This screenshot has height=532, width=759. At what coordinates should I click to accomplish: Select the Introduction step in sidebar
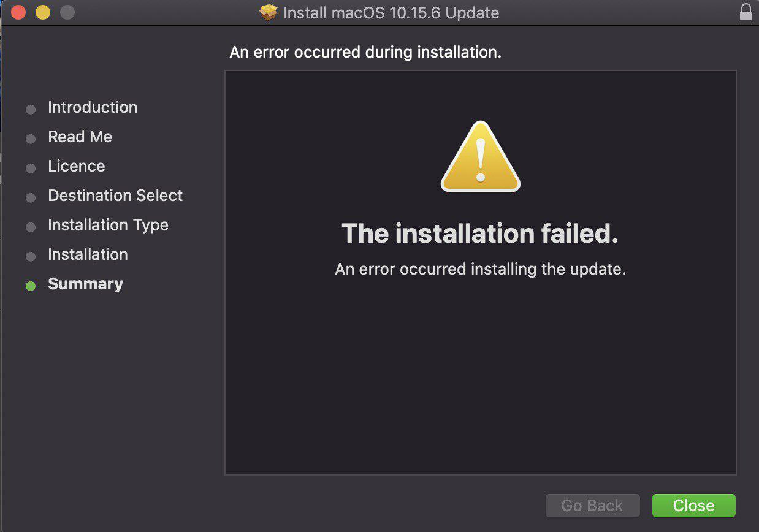click(93, 107)
